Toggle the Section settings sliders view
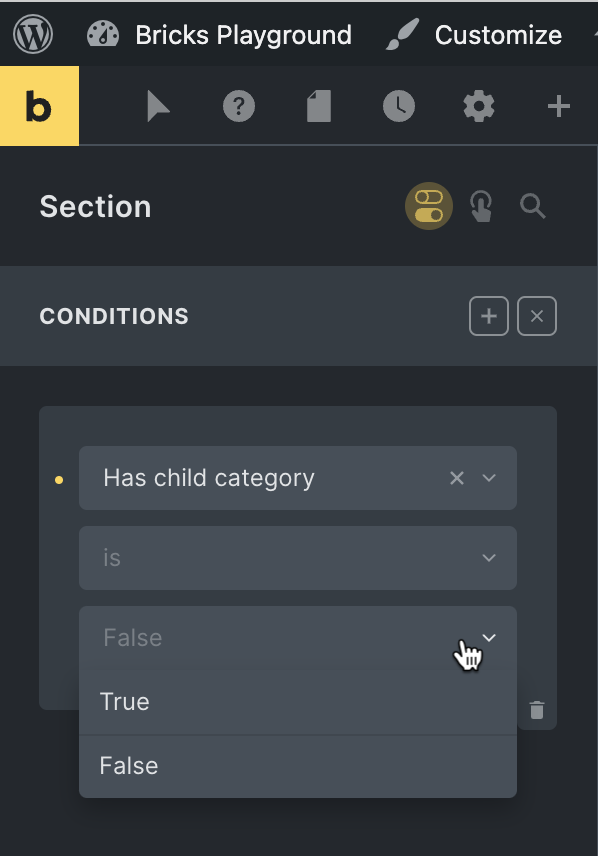Viewport: 598px width, 856px height. coord(428,206)
